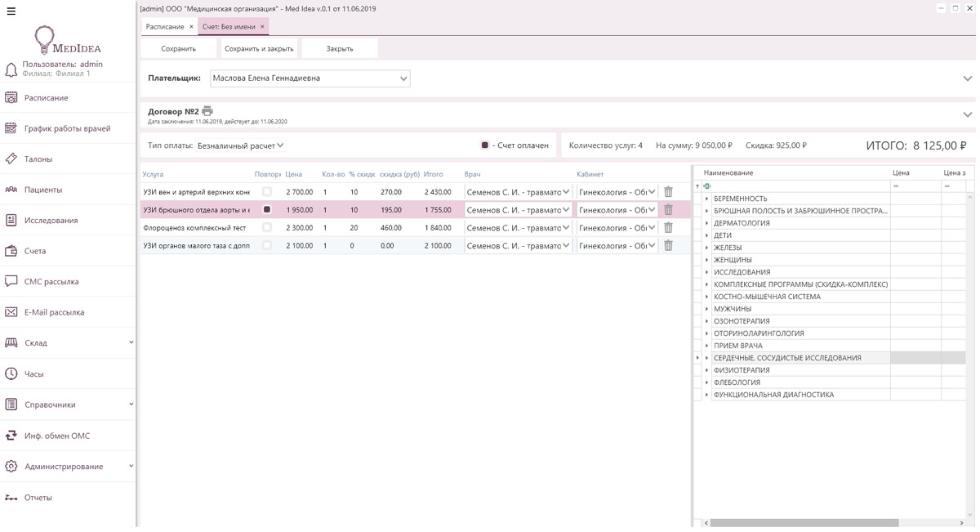The width and height of the screenshot is (980, 532).
Task: Click the print icon next to Договор №2
Action: (207, 111)
